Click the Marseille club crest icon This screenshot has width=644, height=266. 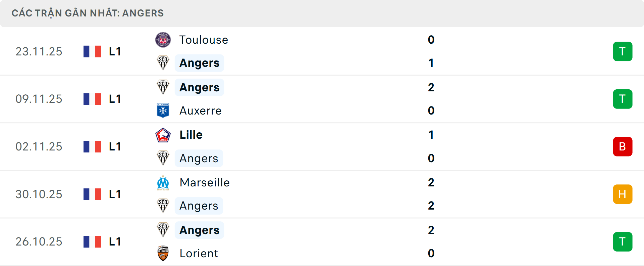[x=163, y=183]
